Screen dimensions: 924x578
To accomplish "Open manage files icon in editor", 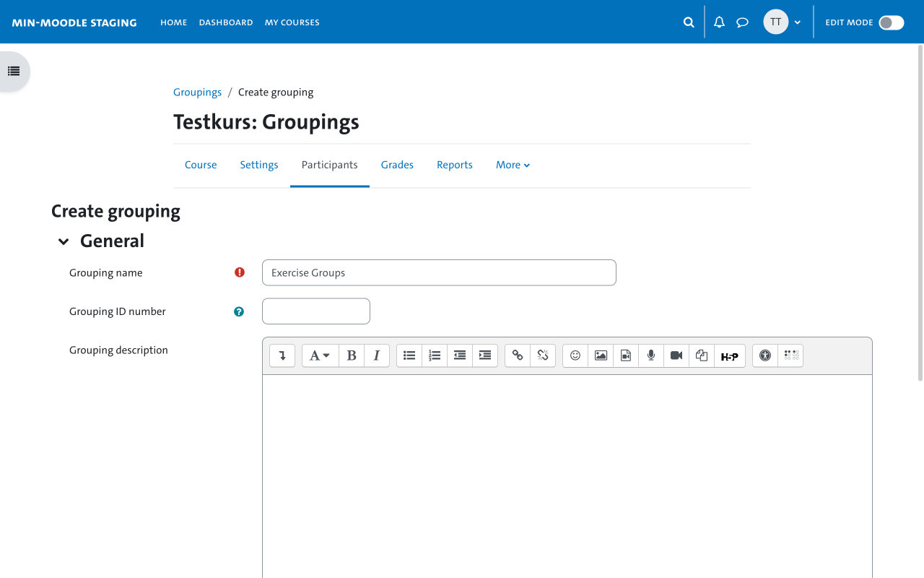I will click(702, 355).
